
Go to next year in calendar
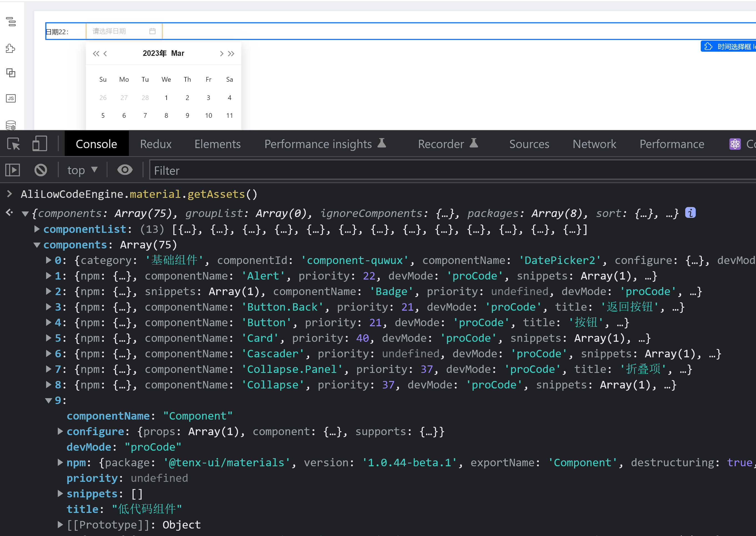[231, 53]
